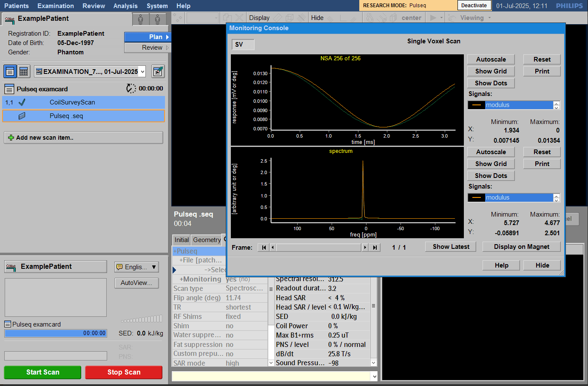Click the 3D cube display icon
The width and height of the screenshot is (588, 386).
[x=290, y=18]
